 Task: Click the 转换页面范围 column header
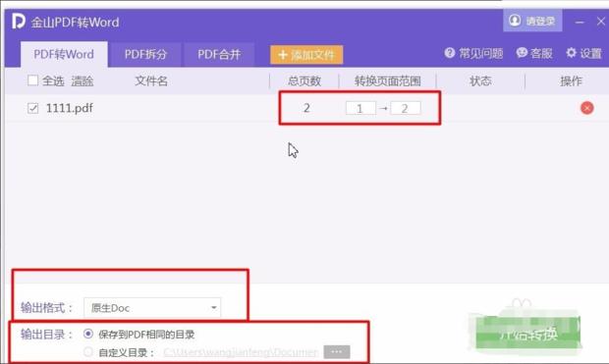click(x=388, y=81)
